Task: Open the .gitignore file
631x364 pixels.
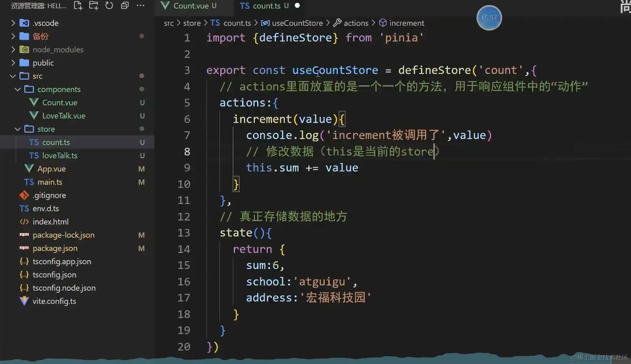Action: [x=49, y=195]
